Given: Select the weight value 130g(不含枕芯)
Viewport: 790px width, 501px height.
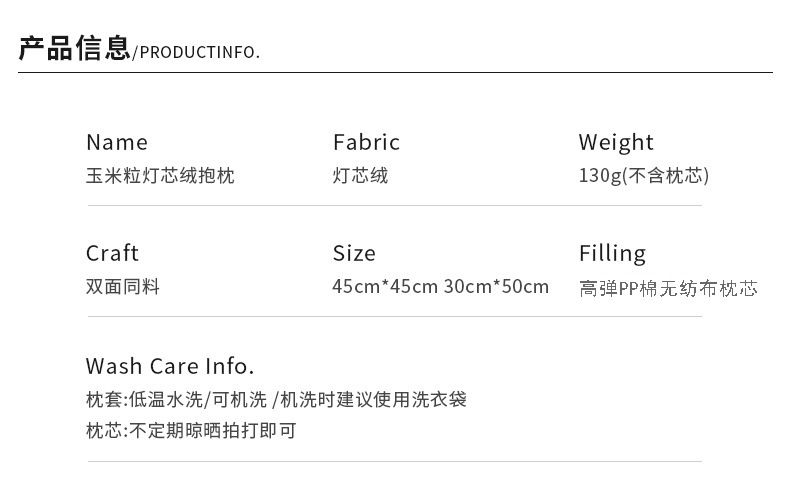Looking at the screenshot, I should tap(643, 176).
